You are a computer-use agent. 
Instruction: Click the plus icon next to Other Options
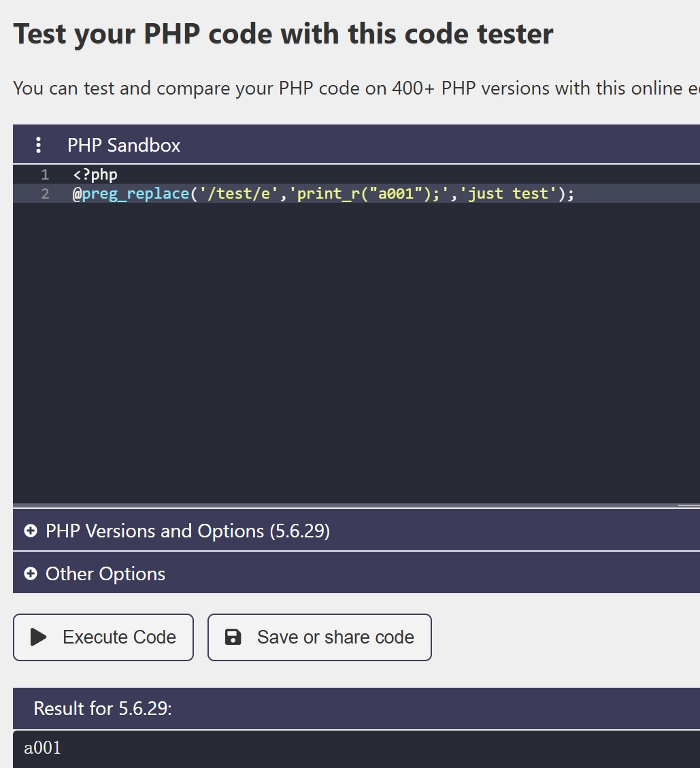coord(31,574)
